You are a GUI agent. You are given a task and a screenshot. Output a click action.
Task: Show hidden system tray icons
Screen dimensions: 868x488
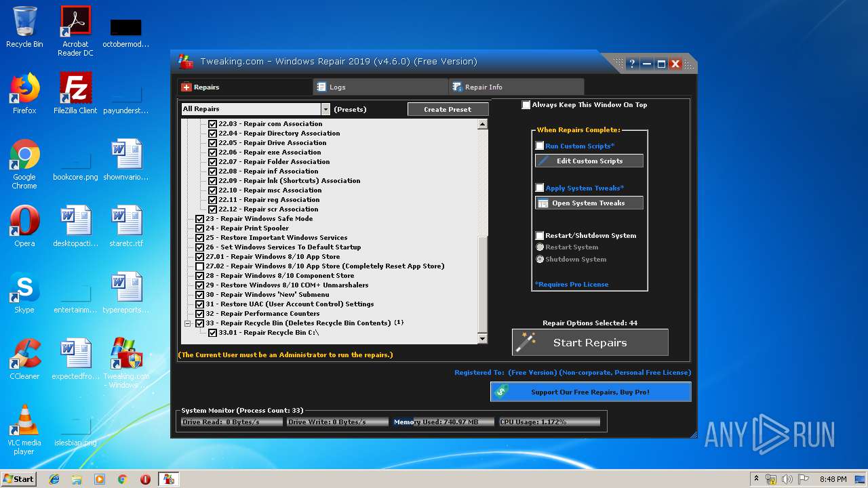(756, 479)
